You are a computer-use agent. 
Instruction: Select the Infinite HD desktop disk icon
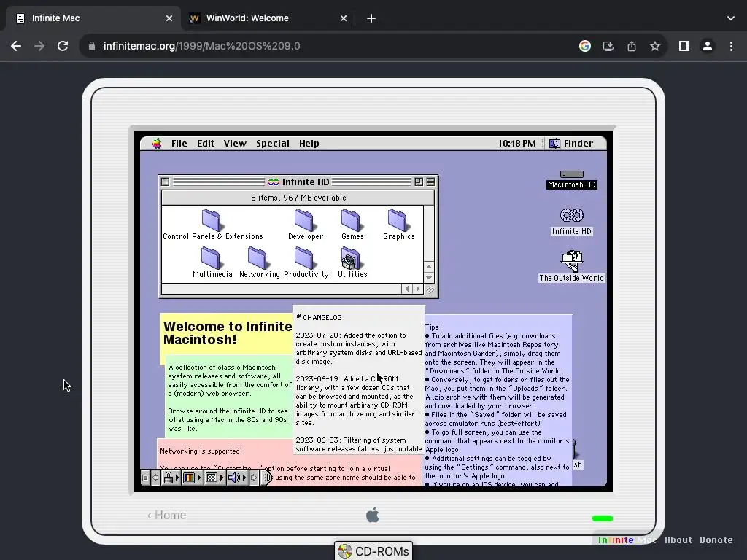tap(572, 222)
